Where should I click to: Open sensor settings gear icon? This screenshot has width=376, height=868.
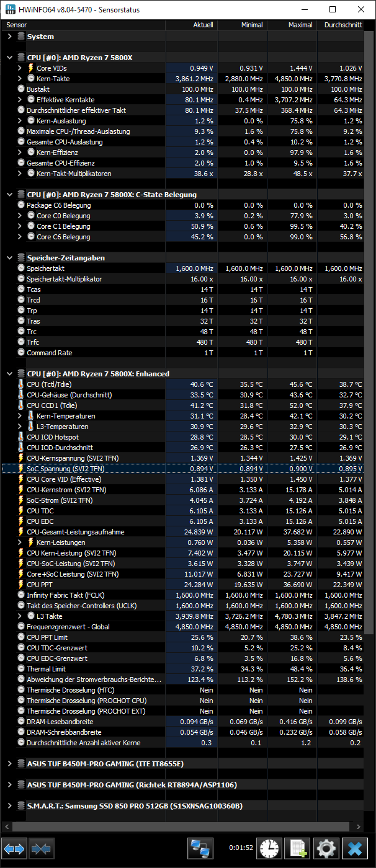click(x=326, y=848)
